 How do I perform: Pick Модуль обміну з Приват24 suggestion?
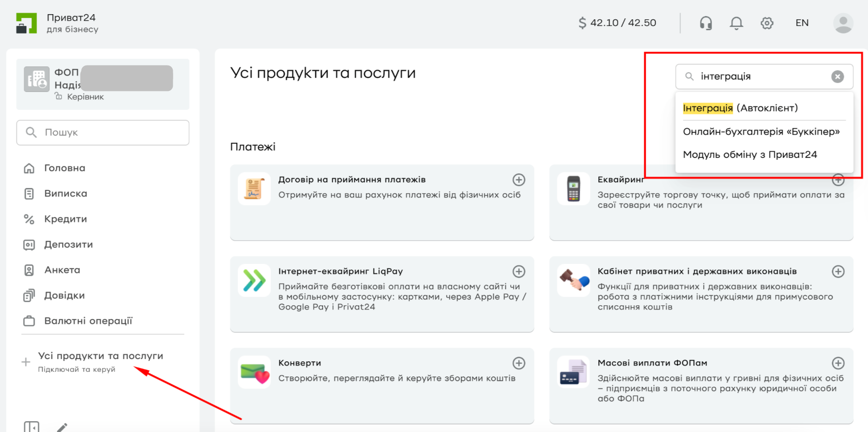(750, 155)
